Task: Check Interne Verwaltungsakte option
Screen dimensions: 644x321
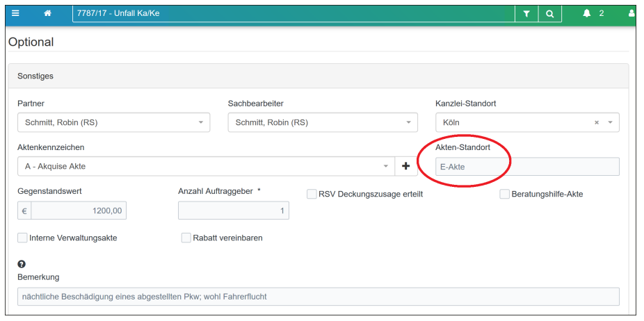Action: pyautogui.click(x=22, y=238)
